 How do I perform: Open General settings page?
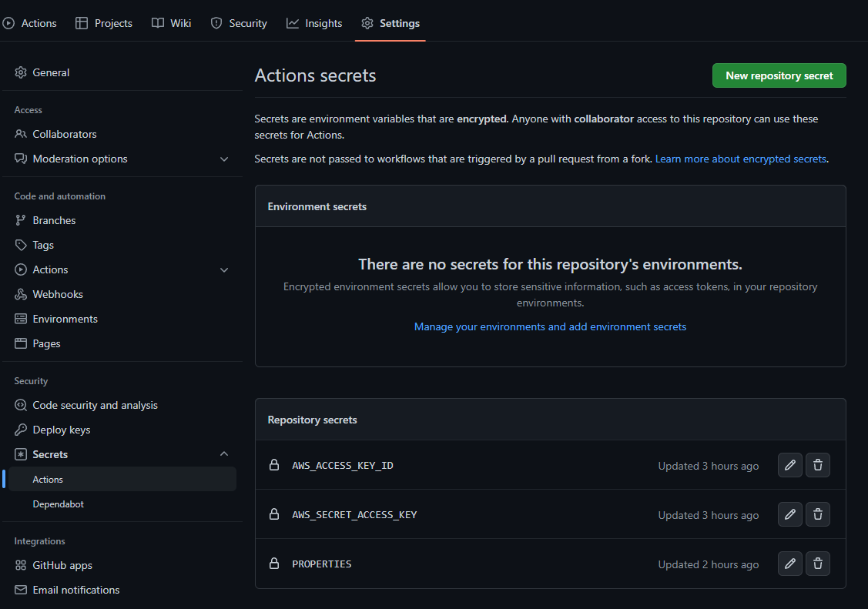[51, 72]
